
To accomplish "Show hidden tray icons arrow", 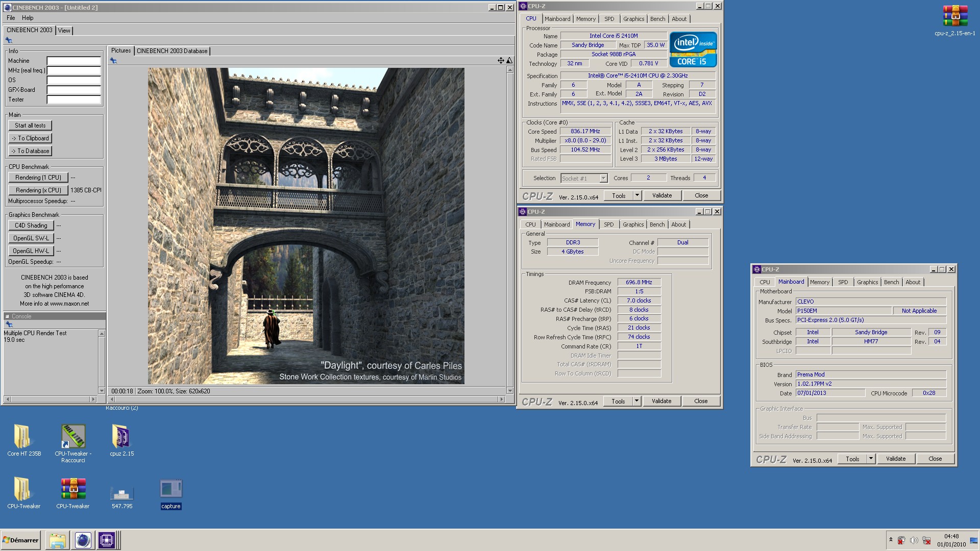I will 891,540.
